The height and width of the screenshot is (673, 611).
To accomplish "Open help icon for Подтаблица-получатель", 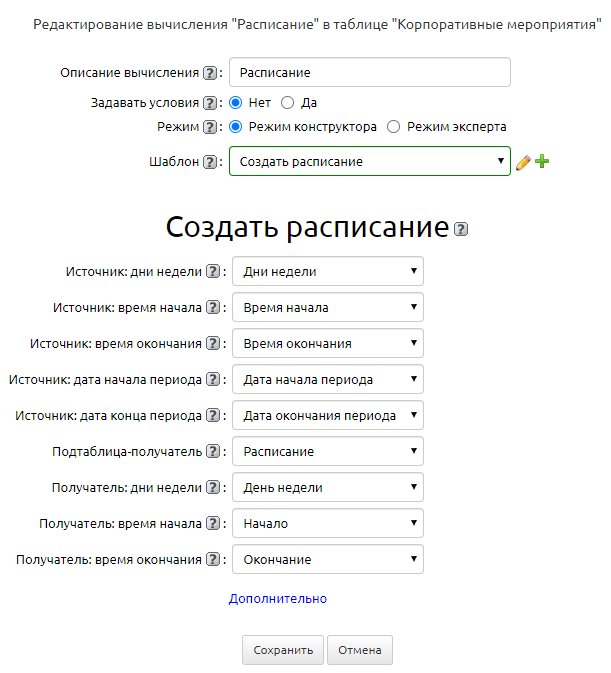I will (x=213, y=452).
